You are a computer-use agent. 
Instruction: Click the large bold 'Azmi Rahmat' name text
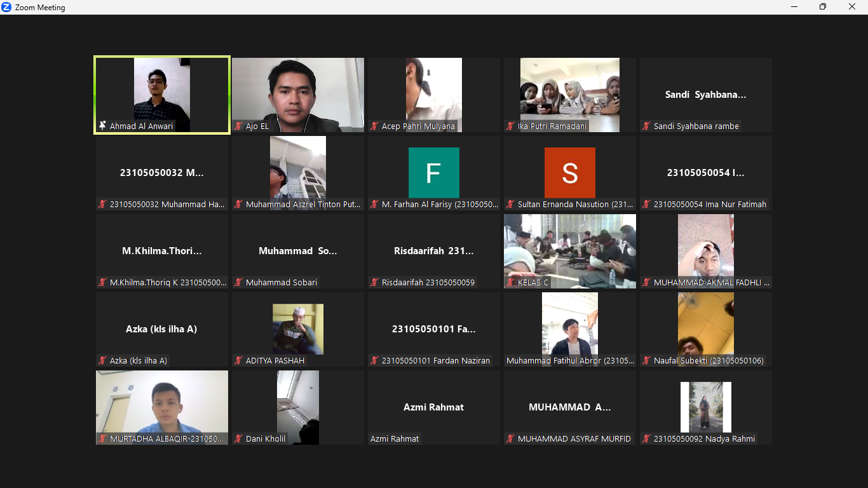[434, 407]
